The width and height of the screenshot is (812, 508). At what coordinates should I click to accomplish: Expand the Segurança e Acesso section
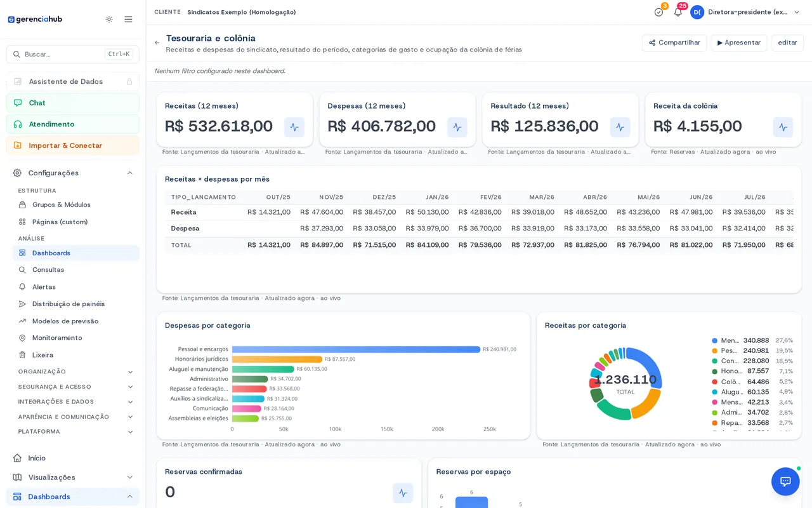76,387
